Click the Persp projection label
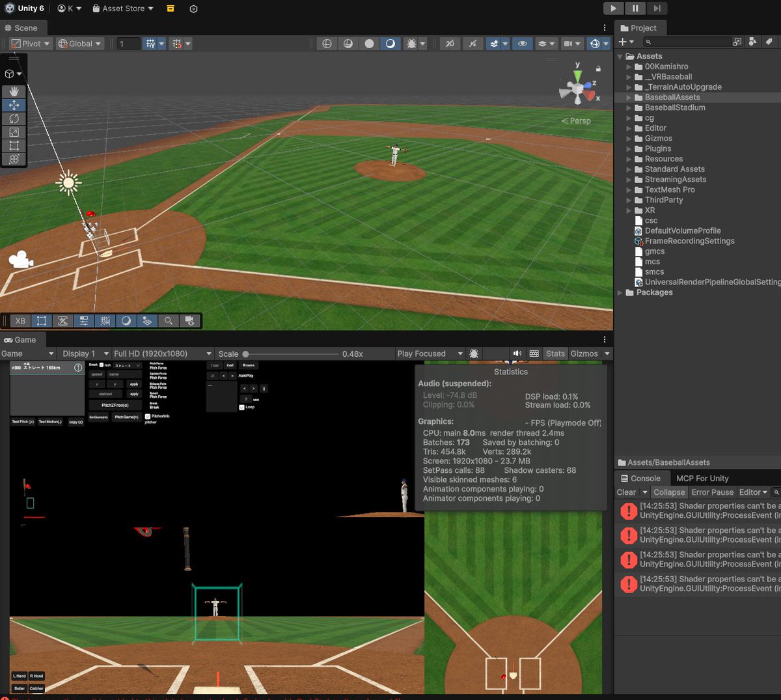 coord(576,121)
